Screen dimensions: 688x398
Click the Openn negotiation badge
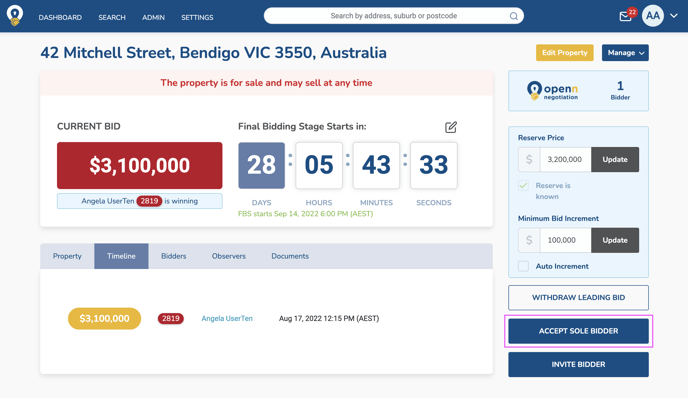point(552,91)
